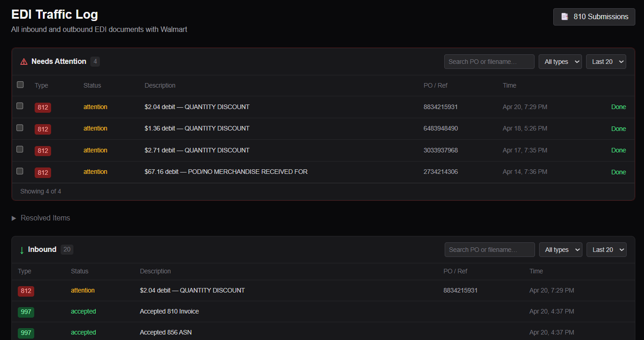The width and height of the screenshot is (644, 340).
Task: Click the warning triangle beside Needs Attention
Action: click(x=23, y=61)
